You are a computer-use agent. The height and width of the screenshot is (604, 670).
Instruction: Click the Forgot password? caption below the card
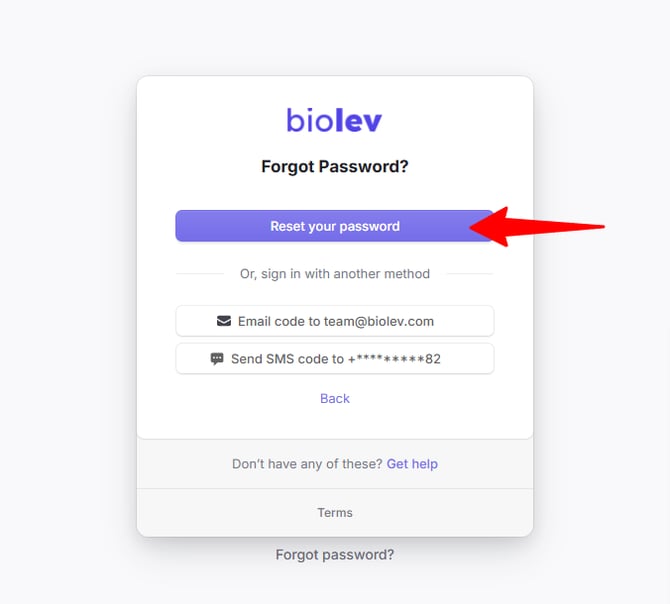[335, 554]
